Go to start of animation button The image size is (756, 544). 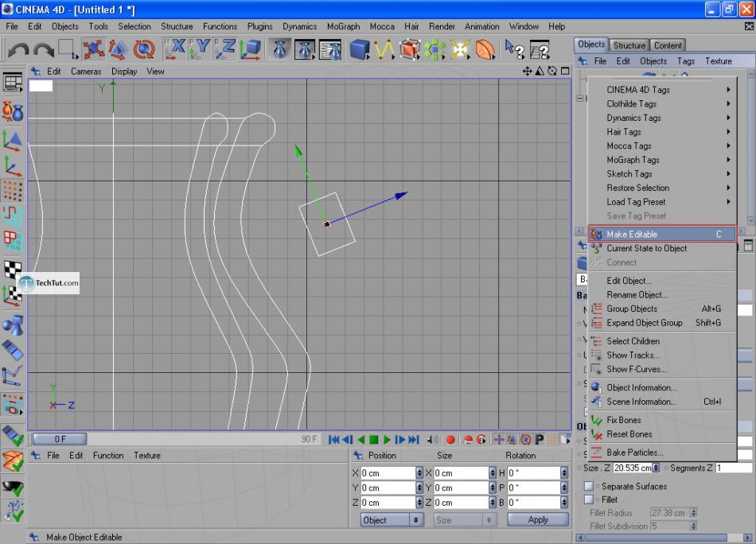[x=333, y=440]
